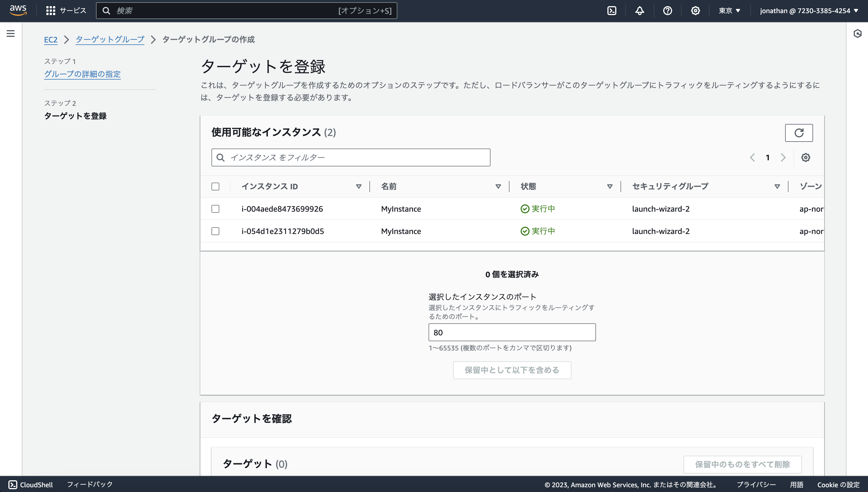Open table preferences gear for instances list
The image size is (868, 492).
806,157
